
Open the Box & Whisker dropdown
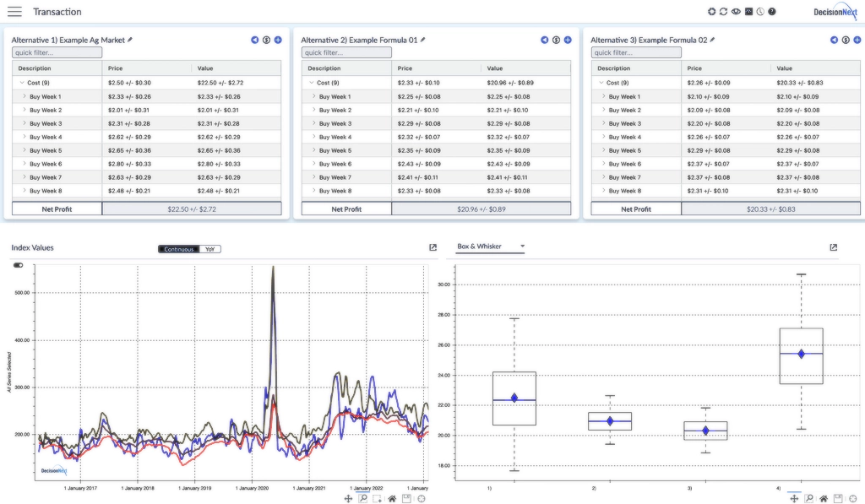click(490, 247)
